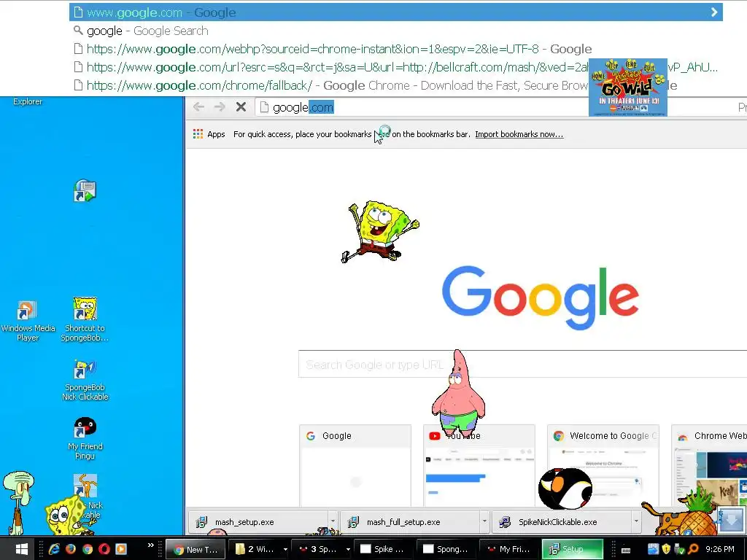Open mash_full_setup.exe download options arrow

[484, 522]
